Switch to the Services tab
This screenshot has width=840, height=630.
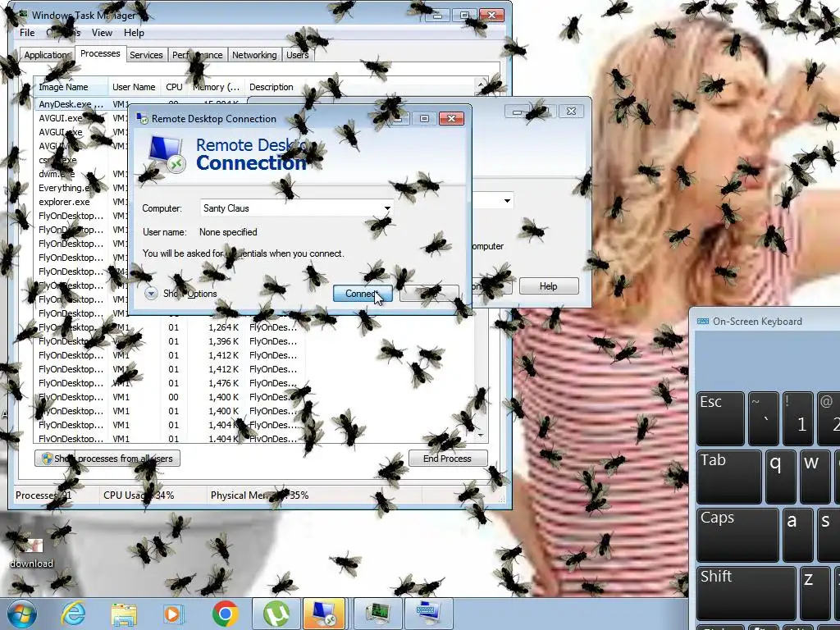pyautogui.click(x=146, y=55)
